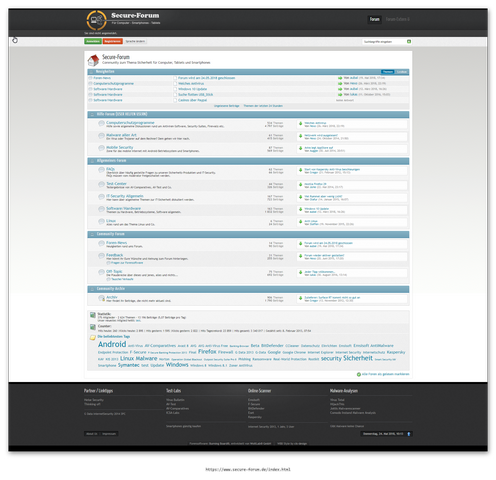Click 'Ungelesene Beiträge' link
496x480 pixels.
point(227,106)
